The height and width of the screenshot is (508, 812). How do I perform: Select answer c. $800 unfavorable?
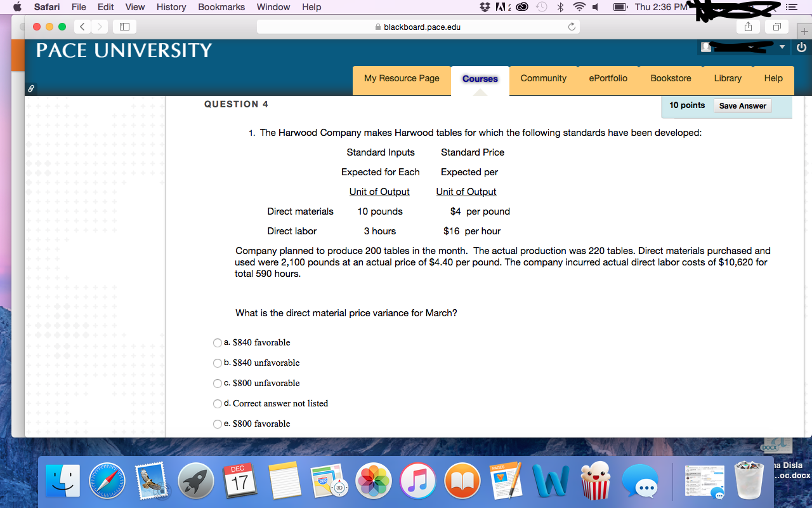pyautogui.click(x=218, y=384)
